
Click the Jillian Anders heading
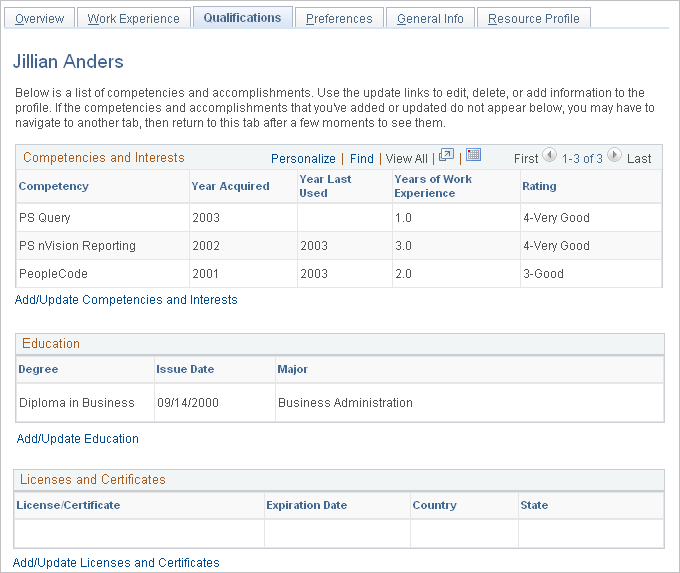pos(68,62)
